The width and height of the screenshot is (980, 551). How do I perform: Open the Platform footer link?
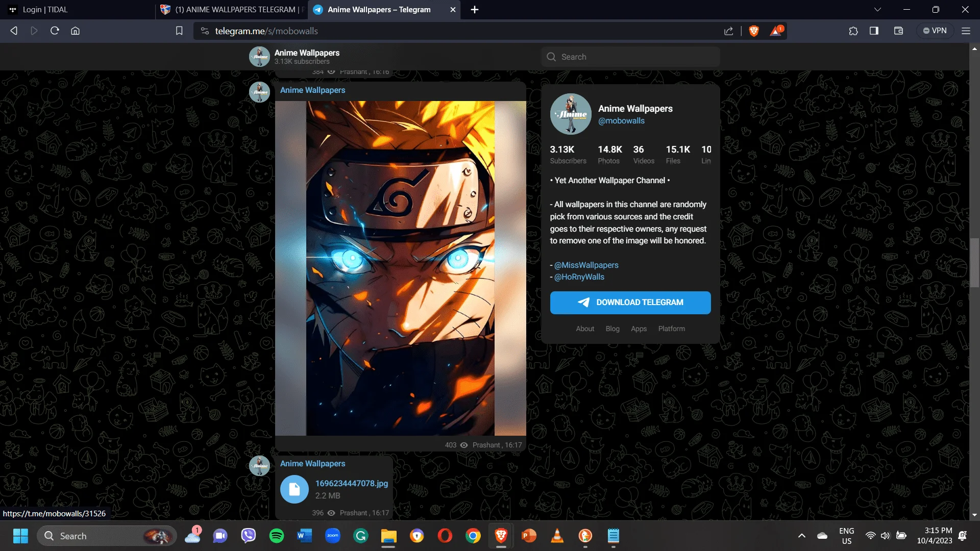click(671, 329)
